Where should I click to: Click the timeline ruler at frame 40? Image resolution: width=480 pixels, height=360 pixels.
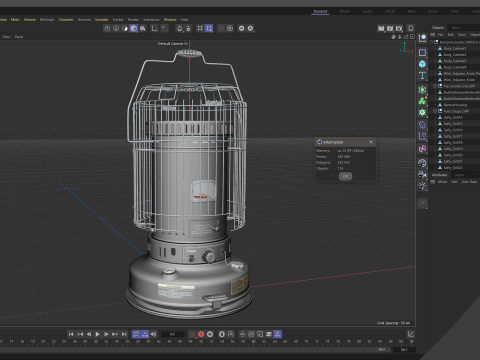click(x=148, y=342)
